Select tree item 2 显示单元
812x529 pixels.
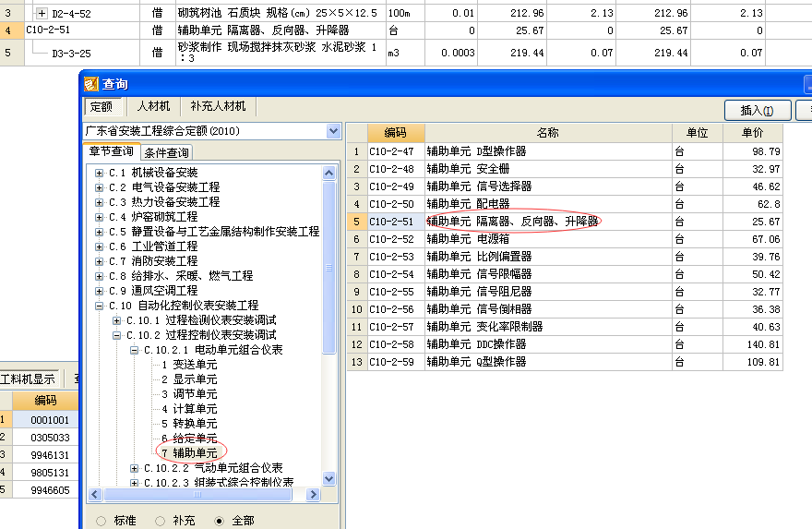coord(189,379)
